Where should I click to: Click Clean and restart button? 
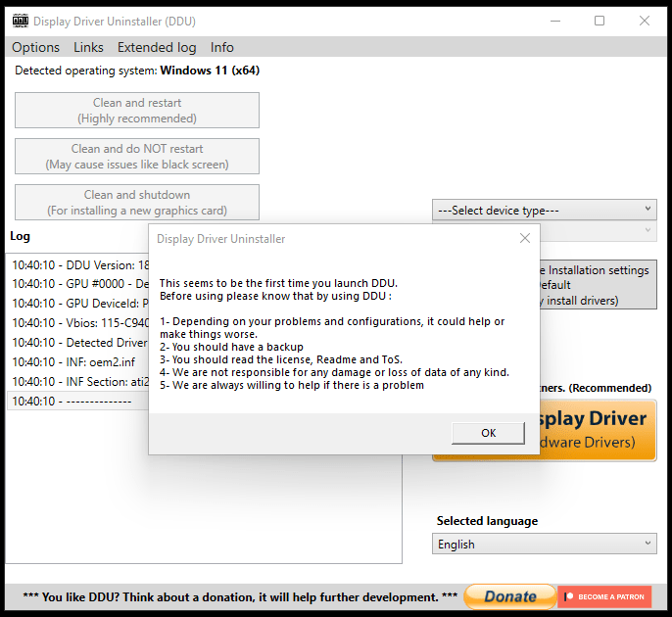pyautogui.click(x=137, y=111)
